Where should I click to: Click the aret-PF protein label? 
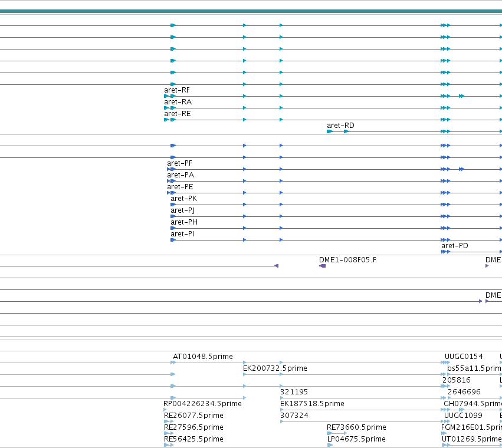point(179,163)
